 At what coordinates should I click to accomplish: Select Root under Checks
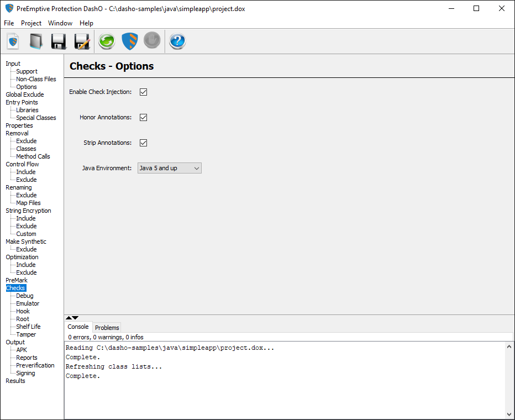point(23,319)
